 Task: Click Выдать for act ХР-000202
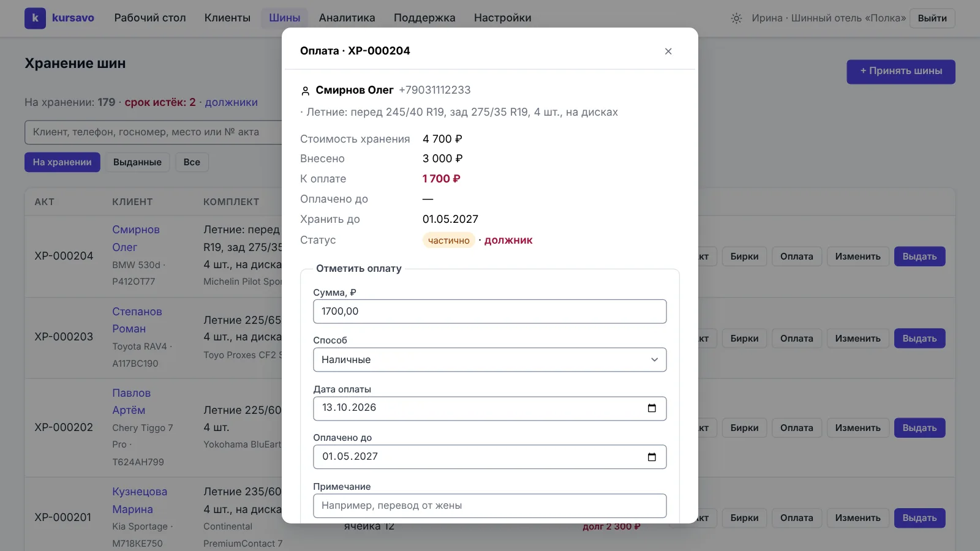[x=919, y=428]
